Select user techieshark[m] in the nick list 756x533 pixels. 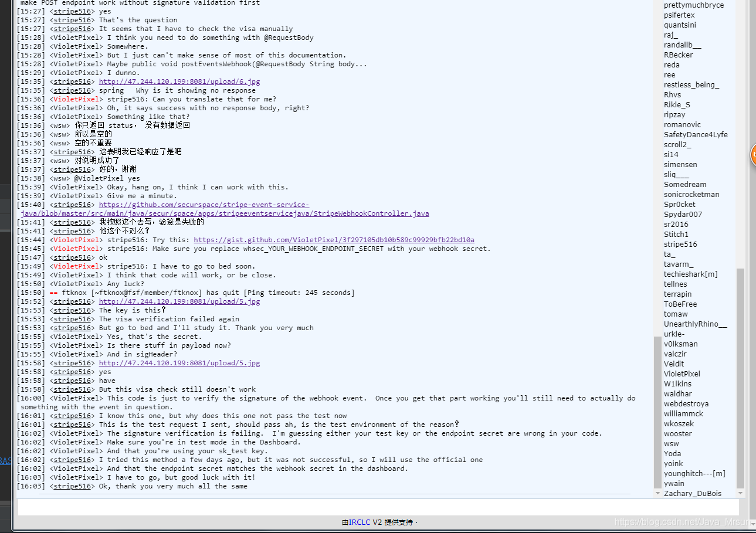point(691,274)
